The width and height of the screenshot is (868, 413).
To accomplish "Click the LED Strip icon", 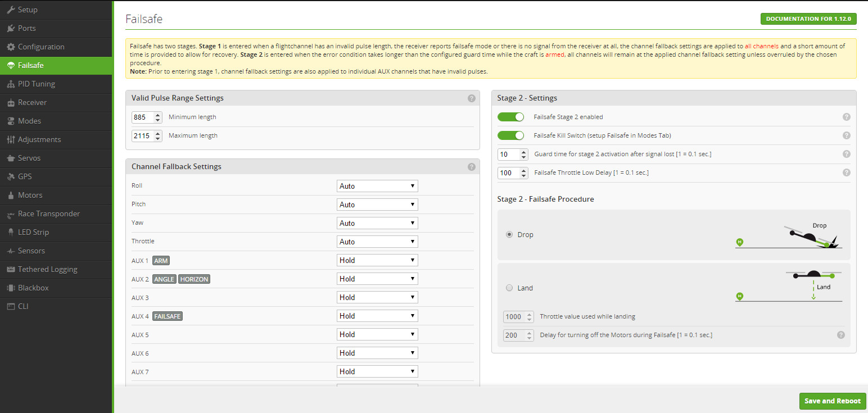I will pos(11,232).
